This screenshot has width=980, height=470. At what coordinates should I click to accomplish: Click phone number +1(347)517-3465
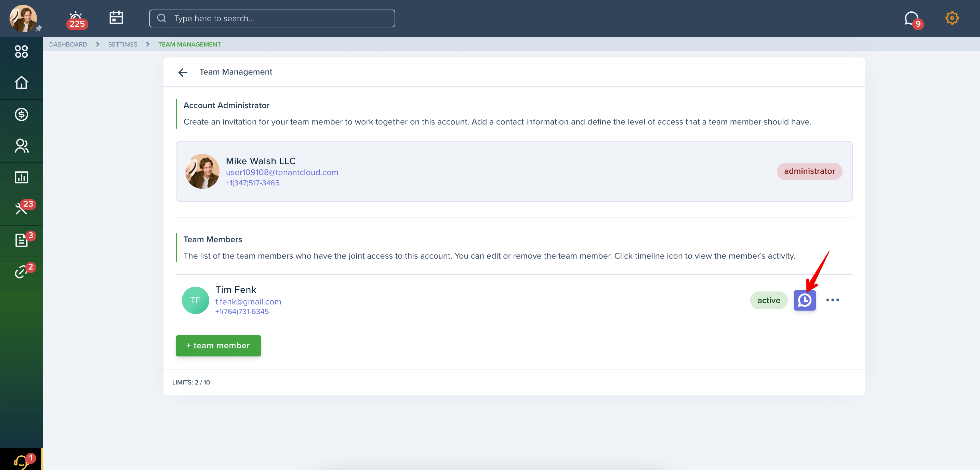tap(253, 183)
